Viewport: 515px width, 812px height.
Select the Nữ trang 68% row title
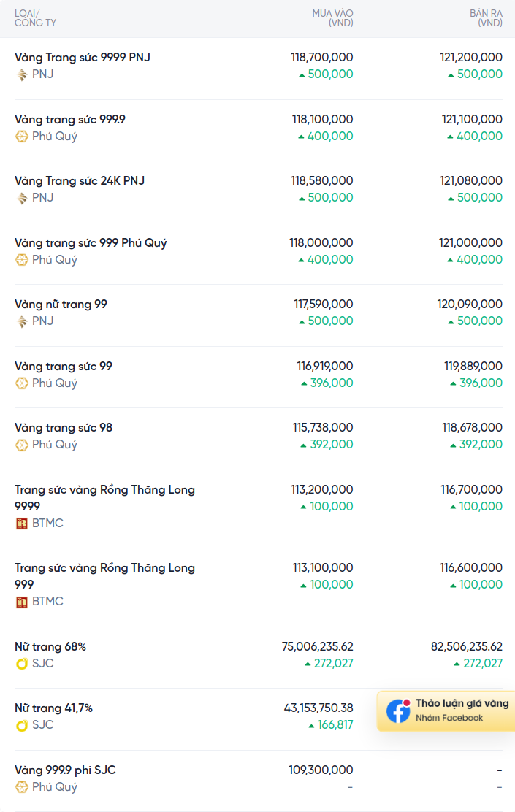coord(50,646)
